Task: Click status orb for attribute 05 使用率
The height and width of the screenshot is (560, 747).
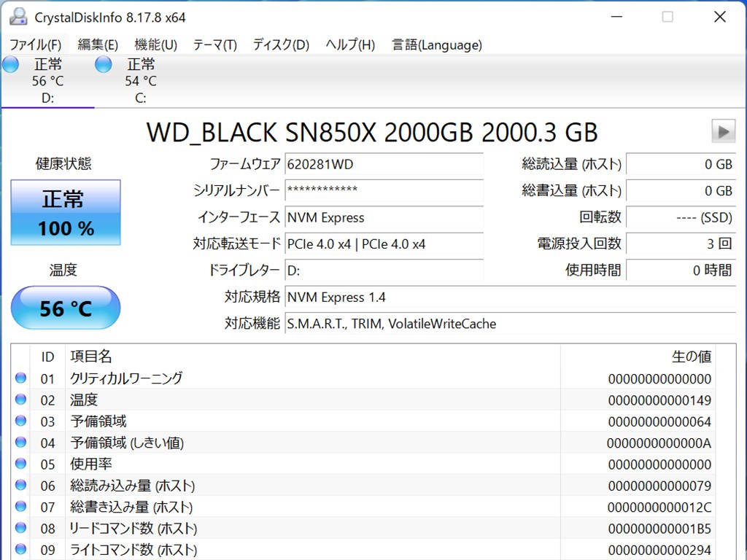Action: 20,464
